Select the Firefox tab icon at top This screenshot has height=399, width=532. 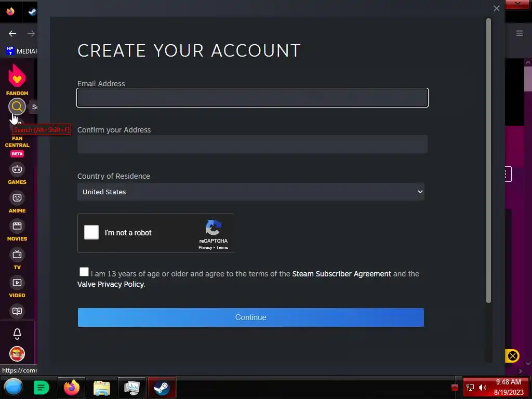tap(10, 11)
